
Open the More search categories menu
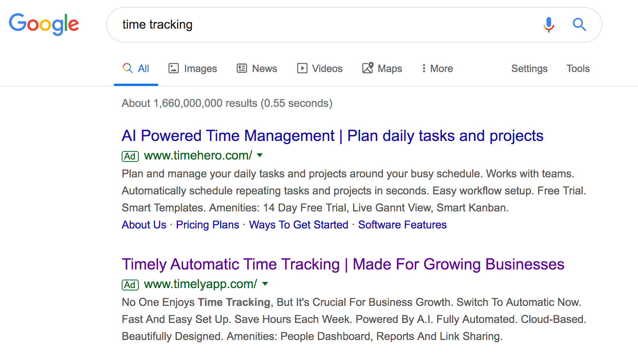[x=437, y=69]
